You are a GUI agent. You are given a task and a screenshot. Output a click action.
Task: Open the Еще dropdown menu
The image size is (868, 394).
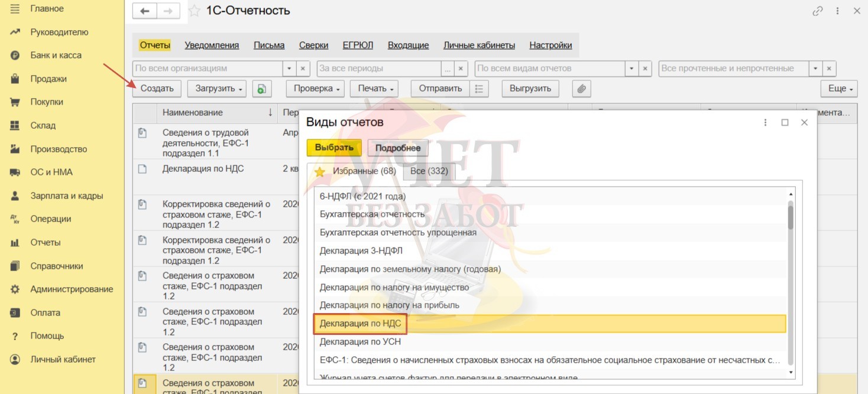click(838, 89)
